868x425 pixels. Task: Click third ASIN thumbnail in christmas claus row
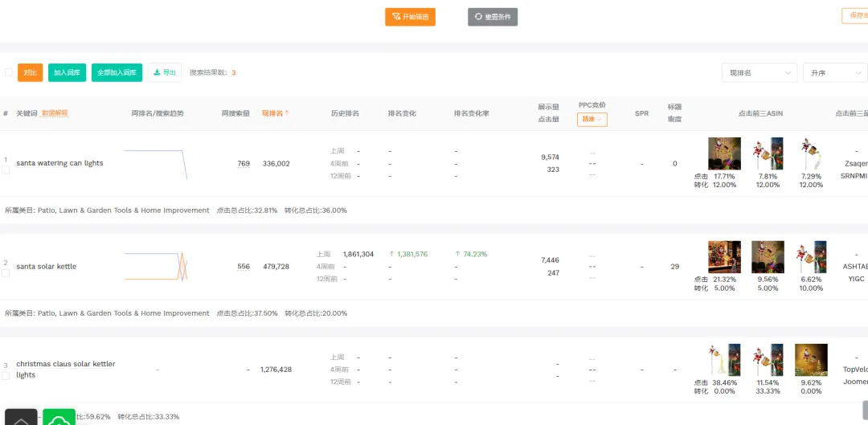pos(810,360)
